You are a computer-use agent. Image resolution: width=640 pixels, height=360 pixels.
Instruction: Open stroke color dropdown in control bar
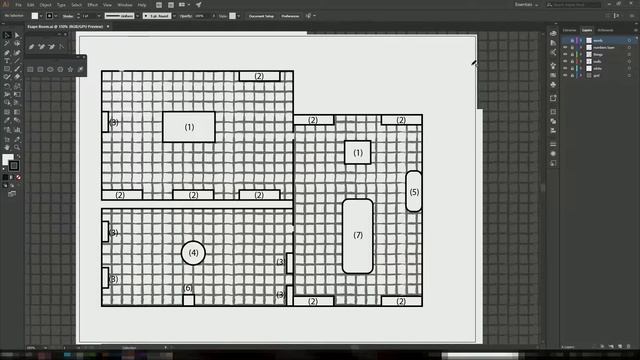click(56, 16)
